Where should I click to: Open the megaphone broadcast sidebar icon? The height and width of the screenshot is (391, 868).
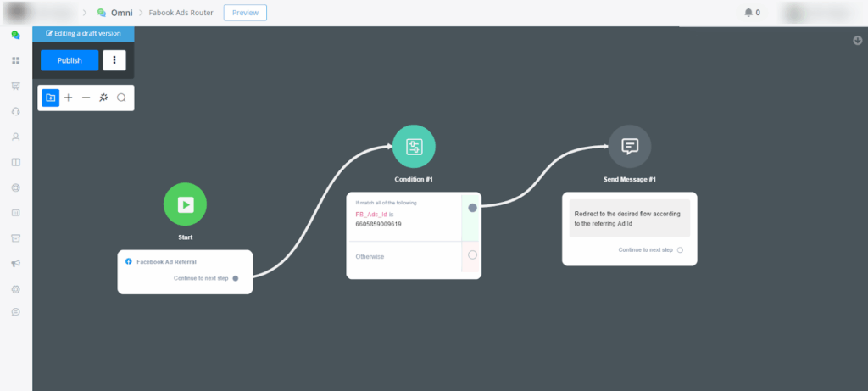15,264
